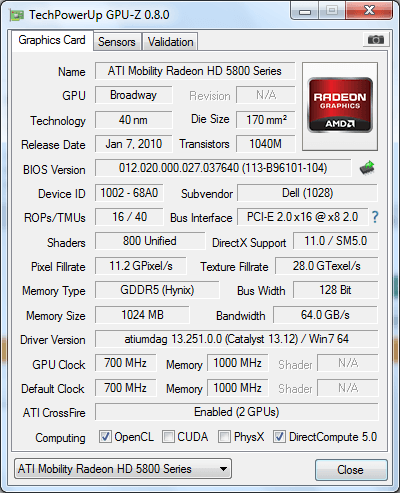400x493 pixels.
Task: Click the ATI CrossFire status field
Action: (x=237, y=412)
